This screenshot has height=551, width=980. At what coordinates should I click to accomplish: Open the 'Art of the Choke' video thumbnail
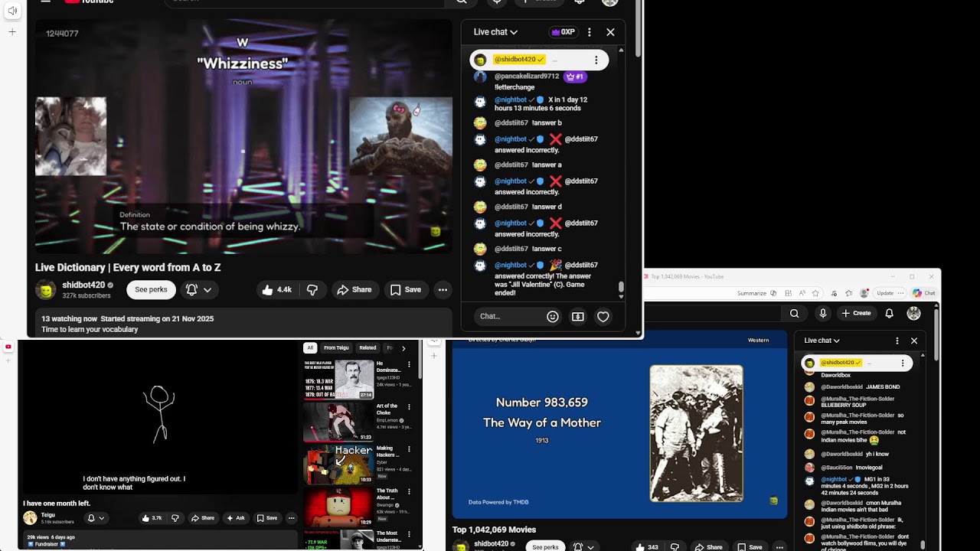point(338,422)
